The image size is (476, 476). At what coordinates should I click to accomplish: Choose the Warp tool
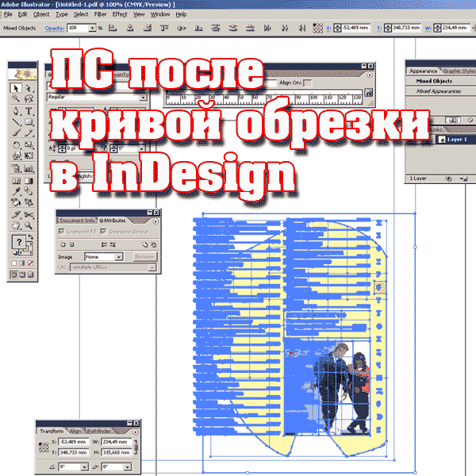pyautogui.click(x=16, y=155)
